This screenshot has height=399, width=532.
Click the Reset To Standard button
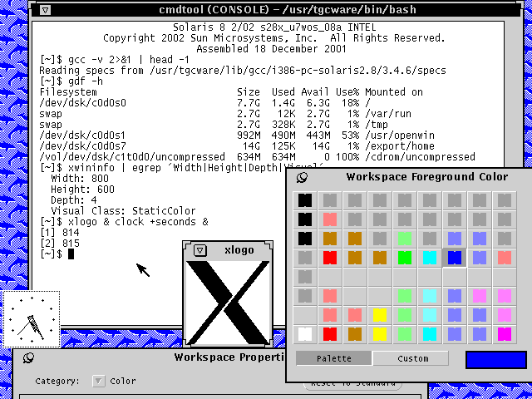coord(352,384)
